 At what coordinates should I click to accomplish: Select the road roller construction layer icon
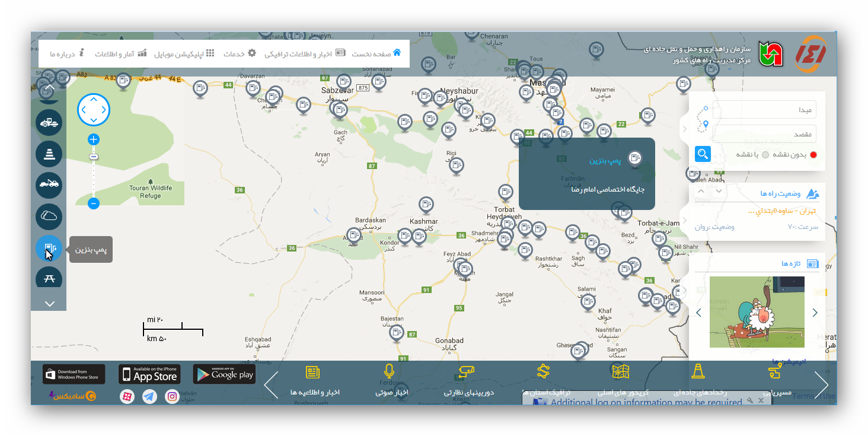coord(49,123)
